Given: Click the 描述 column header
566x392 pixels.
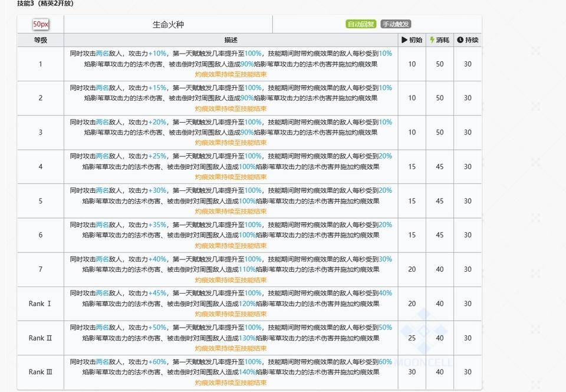Looking at the screenshot, I should [x=231, y=40].
